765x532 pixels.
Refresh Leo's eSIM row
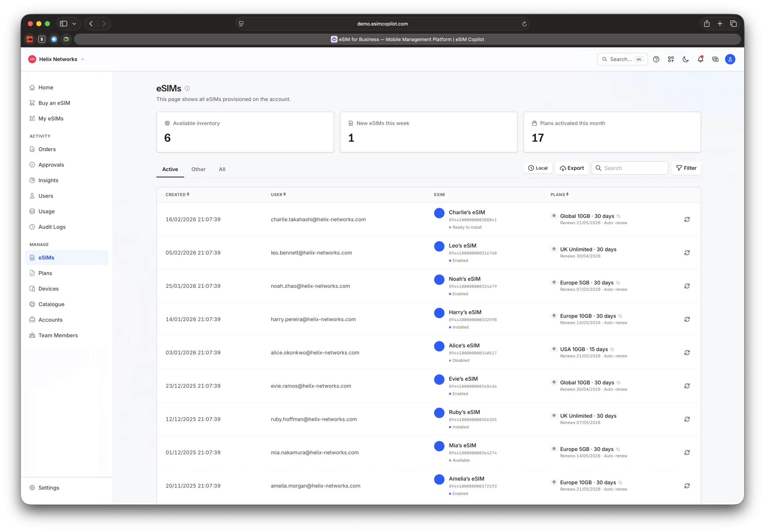pyautogui.click(x=687, y=253)
